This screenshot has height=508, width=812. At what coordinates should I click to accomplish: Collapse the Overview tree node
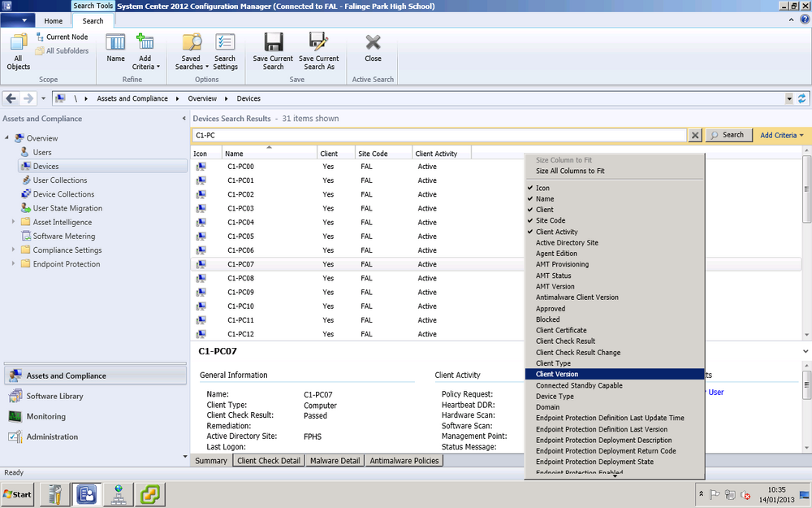click(x=6, y=138)
